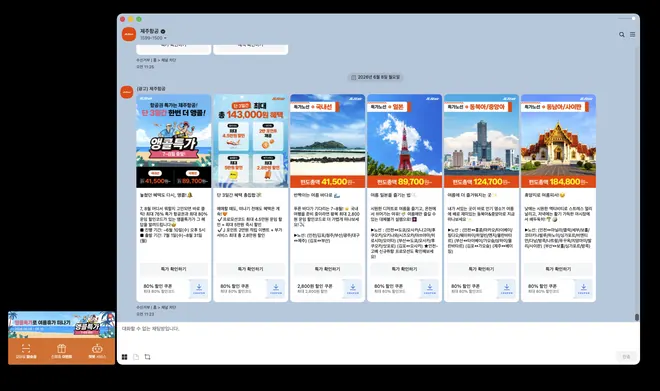Download coupon on the 앵콜특가 card
660x391 pixels.
tap(199, 289)
